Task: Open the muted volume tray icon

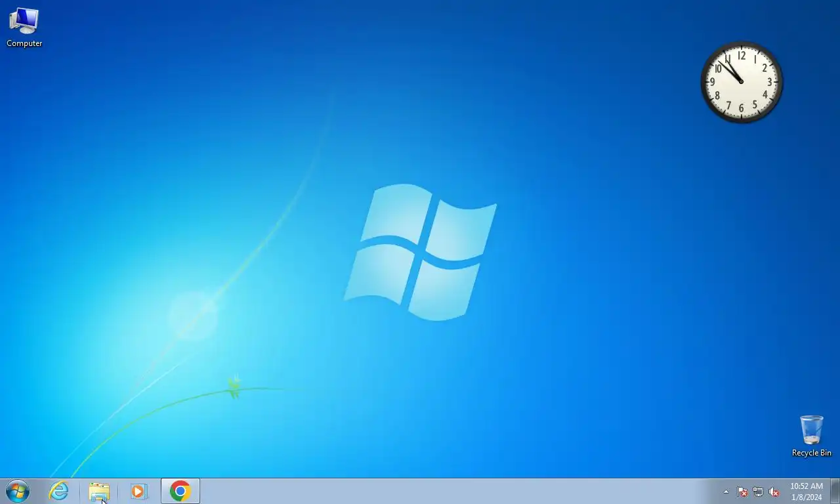Action: tap(774, 492)
